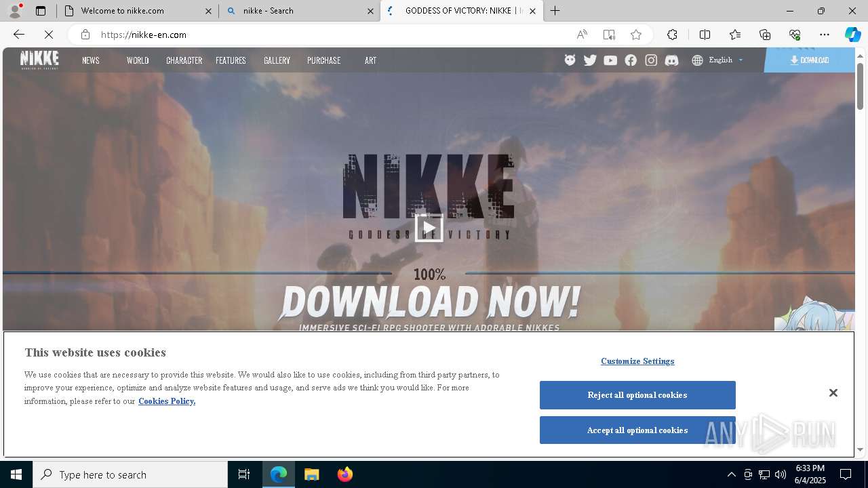Viewport: 868px width, 488px height.
Task: Join via the Discord icon
Action: pos(671,60)
